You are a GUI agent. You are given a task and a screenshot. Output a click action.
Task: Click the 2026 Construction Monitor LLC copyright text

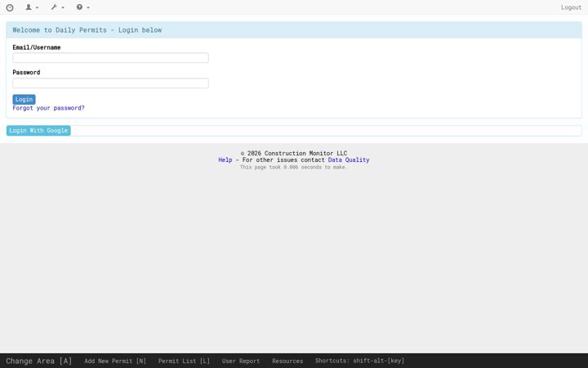(294, 153)
